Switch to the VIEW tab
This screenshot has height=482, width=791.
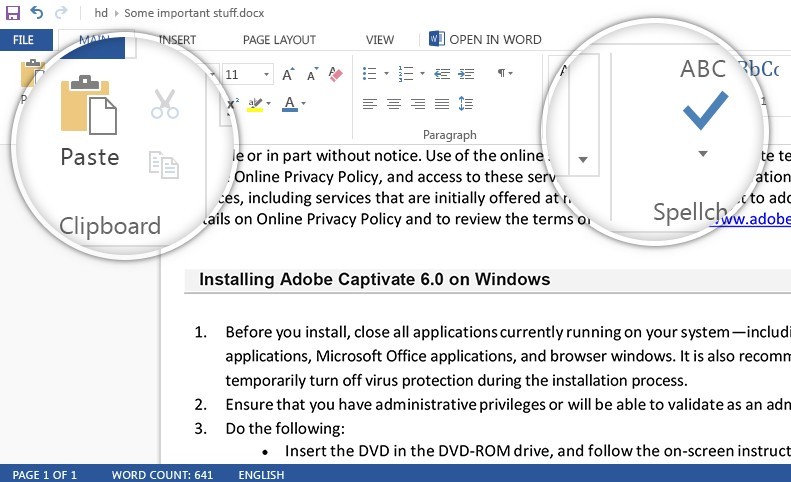click(x=380, y=40)
